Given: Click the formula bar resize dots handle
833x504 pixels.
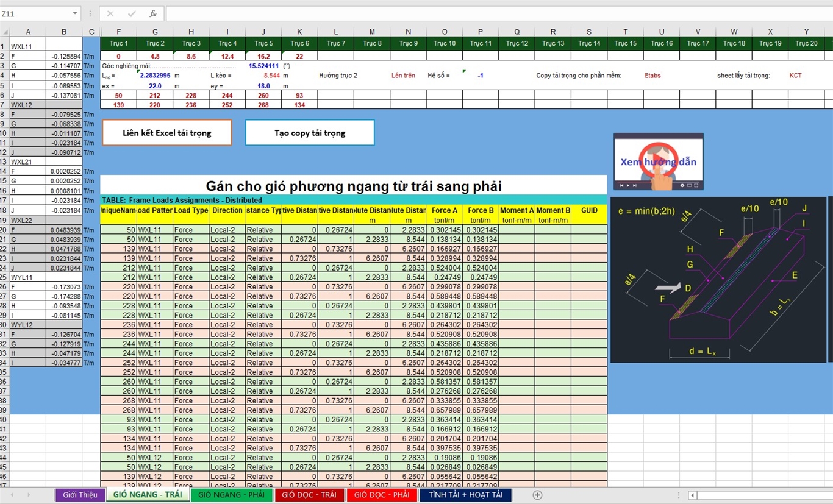Looking at the screenshot, I should (90, 13).
